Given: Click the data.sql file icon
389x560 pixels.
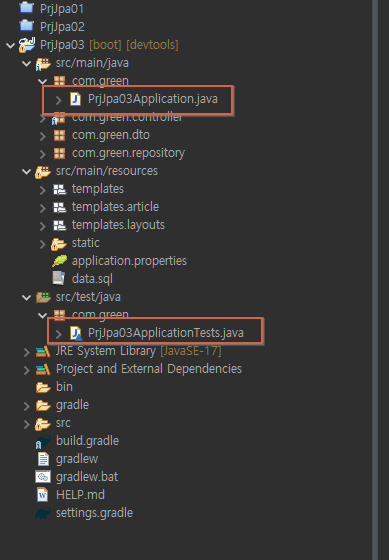Looking at the screenshot, I should click(x=59, y=279).
